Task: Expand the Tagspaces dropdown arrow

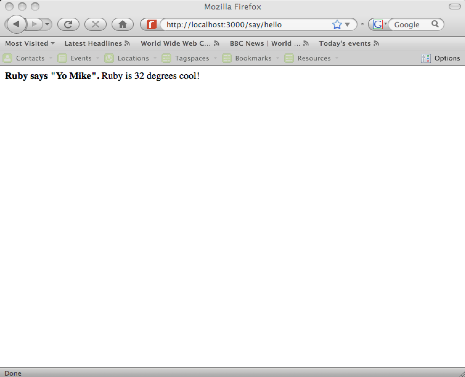Action: point(215,58)
